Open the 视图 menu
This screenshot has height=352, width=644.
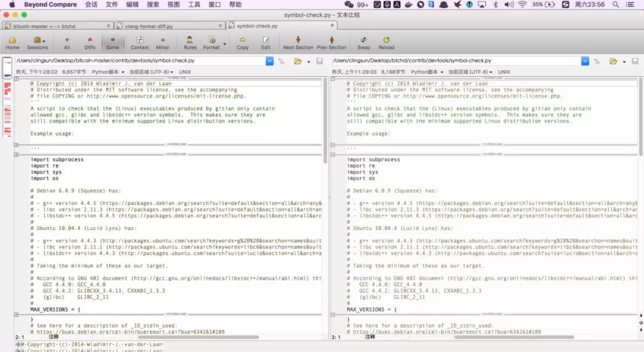pos(174,5)
